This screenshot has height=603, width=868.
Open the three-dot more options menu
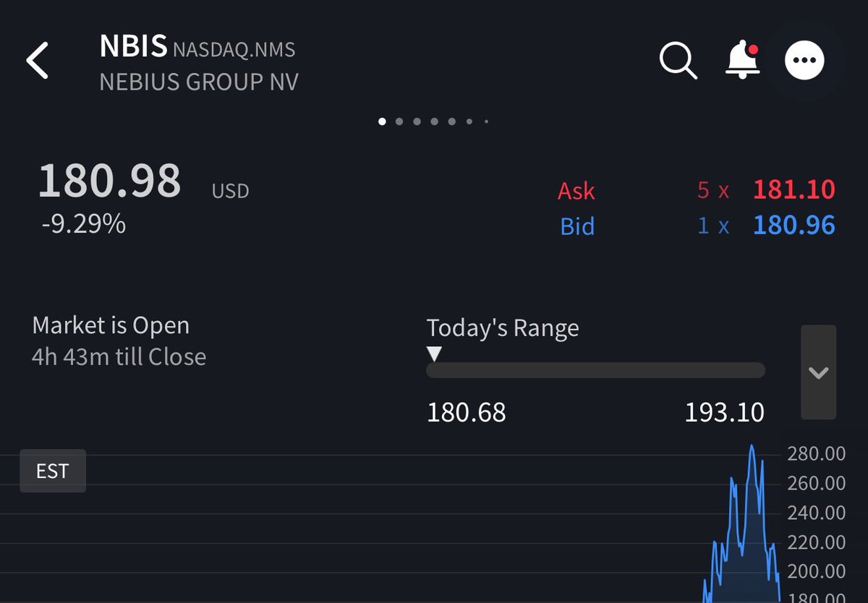click(x=804, y=60)
